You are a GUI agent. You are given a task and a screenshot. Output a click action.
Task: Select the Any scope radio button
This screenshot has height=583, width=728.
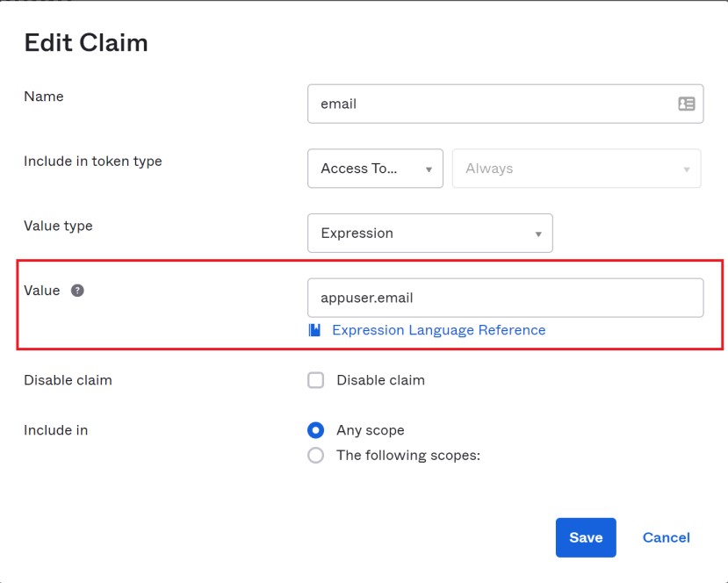(316, 430)
